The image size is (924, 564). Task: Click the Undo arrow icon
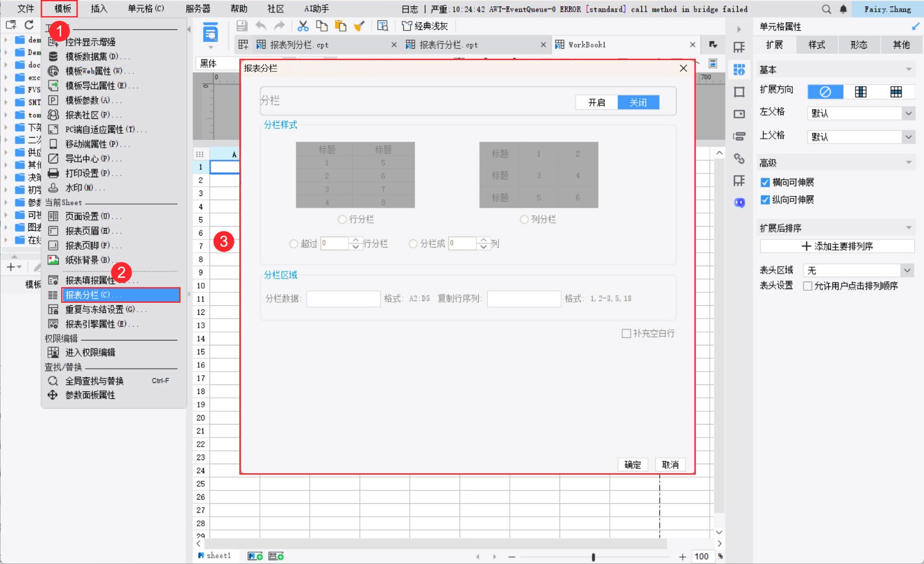tap(261, 26)
